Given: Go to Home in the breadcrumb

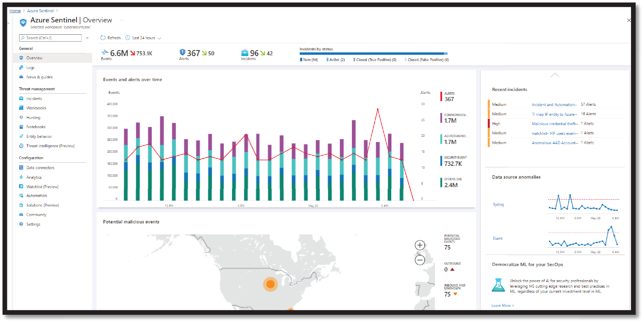Looking at the screenshot, I should 15,10.
